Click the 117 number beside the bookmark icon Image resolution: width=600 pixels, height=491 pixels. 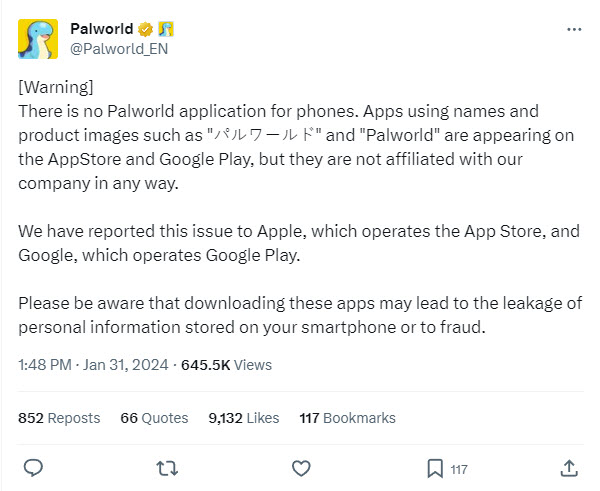pyautogui.click(x=459, y=470)
